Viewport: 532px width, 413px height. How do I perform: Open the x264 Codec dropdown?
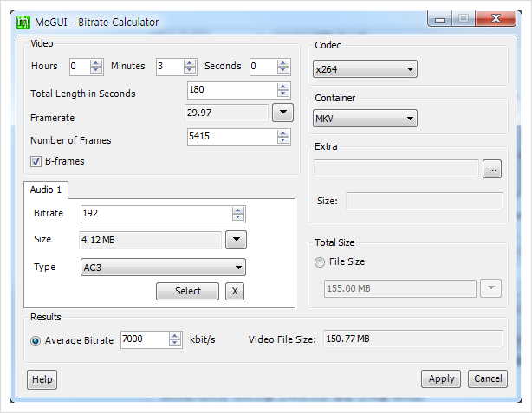[x=365, y=69]
